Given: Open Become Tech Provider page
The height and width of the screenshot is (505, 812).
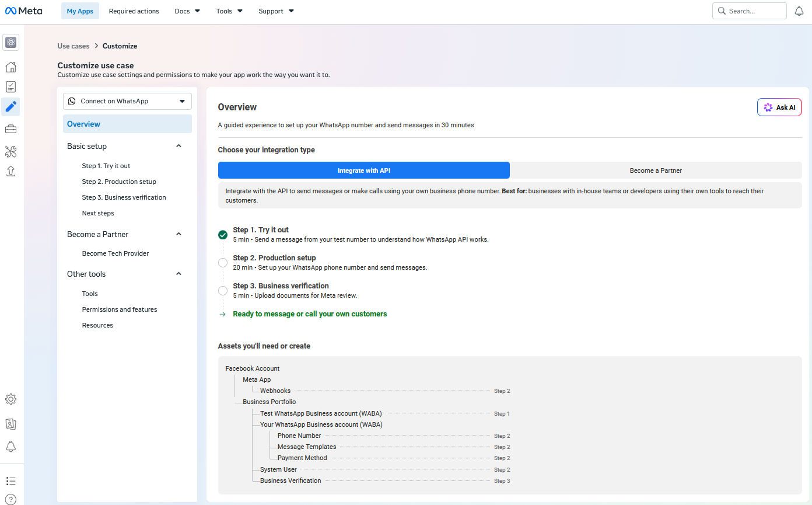Looking at the screenshot, I should pyautogui.click(x=116, y=253).
